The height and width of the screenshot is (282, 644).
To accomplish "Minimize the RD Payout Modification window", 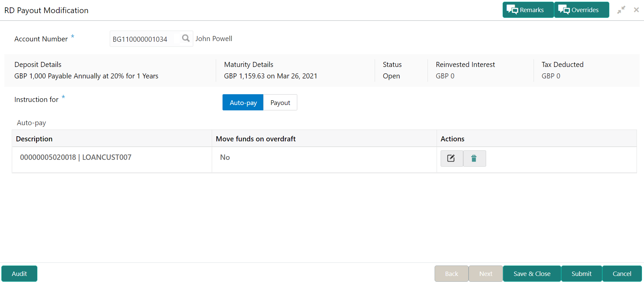I will (621, 10).
